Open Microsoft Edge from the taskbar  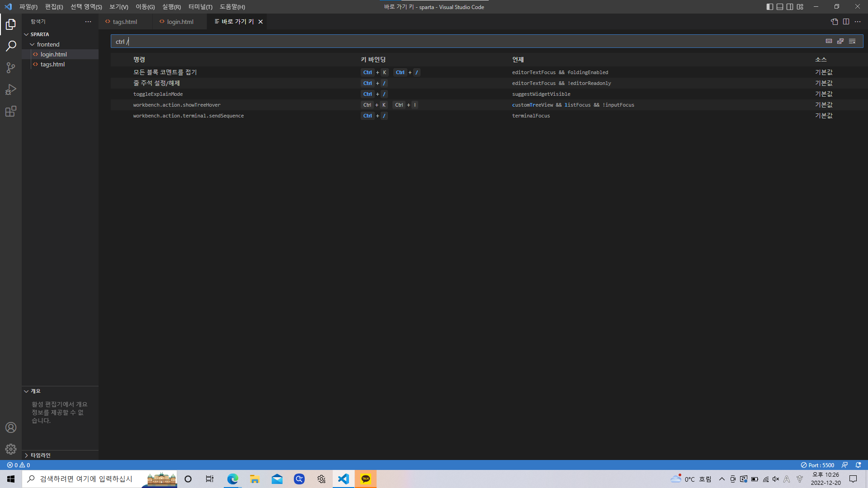click(x=233, y=479)
